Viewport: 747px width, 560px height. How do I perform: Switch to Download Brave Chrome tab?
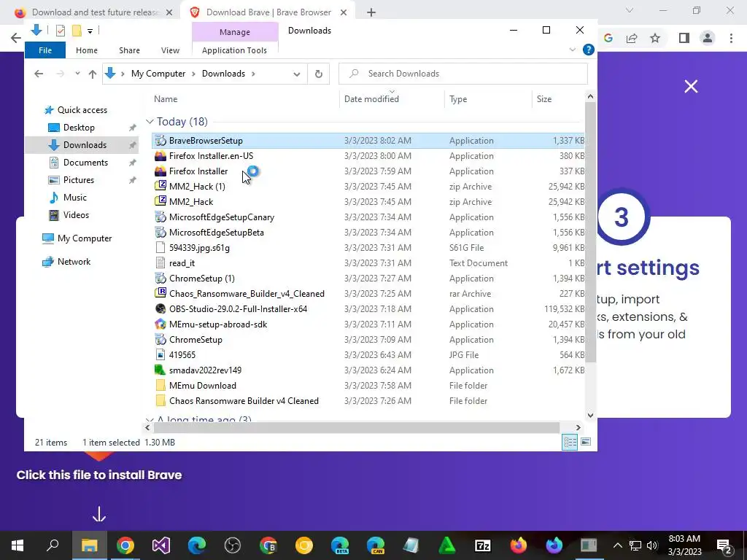(x=268, y=12)
